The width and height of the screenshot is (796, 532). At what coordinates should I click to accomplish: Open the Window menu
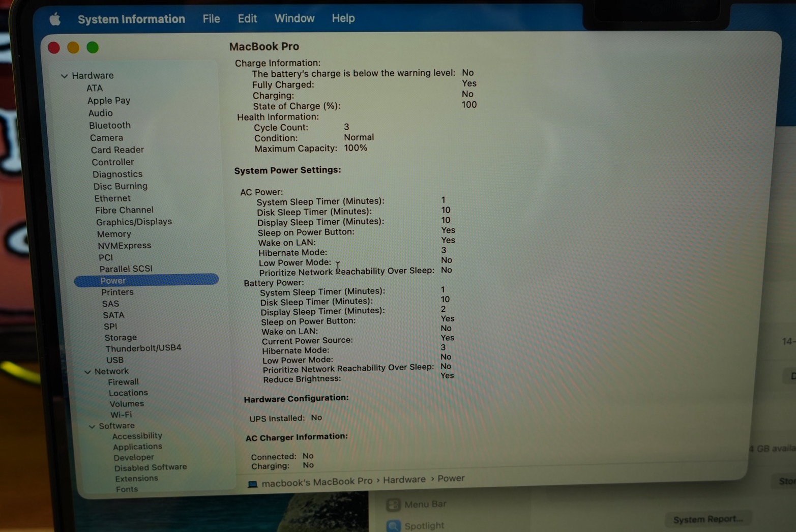pyautogui.click(x=294, y=18)
